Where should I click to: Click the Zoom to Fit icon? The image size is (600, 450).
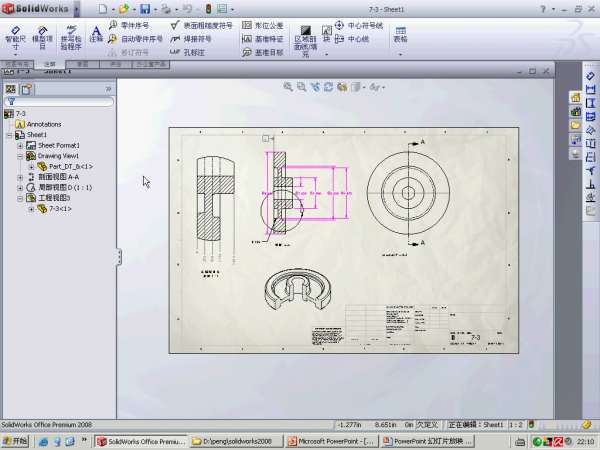pos(288,88)
